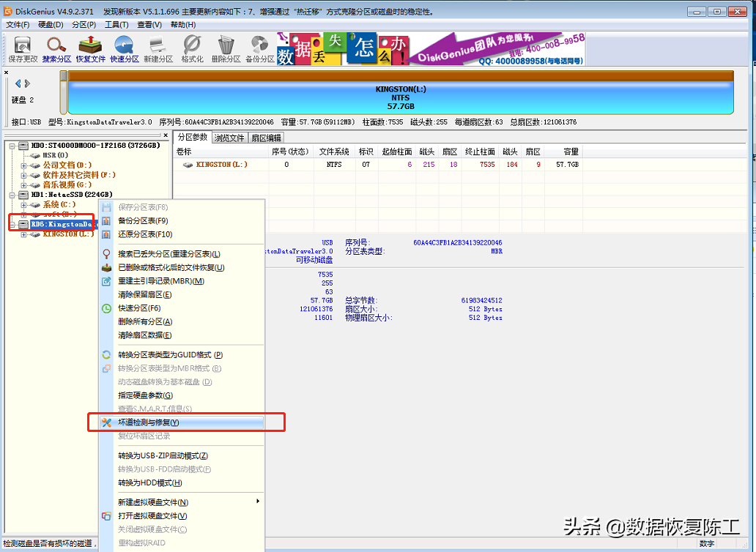Close the disk map pane with small x
The height and width of the screenshot is (552, 756).
(x=7, y=72)
